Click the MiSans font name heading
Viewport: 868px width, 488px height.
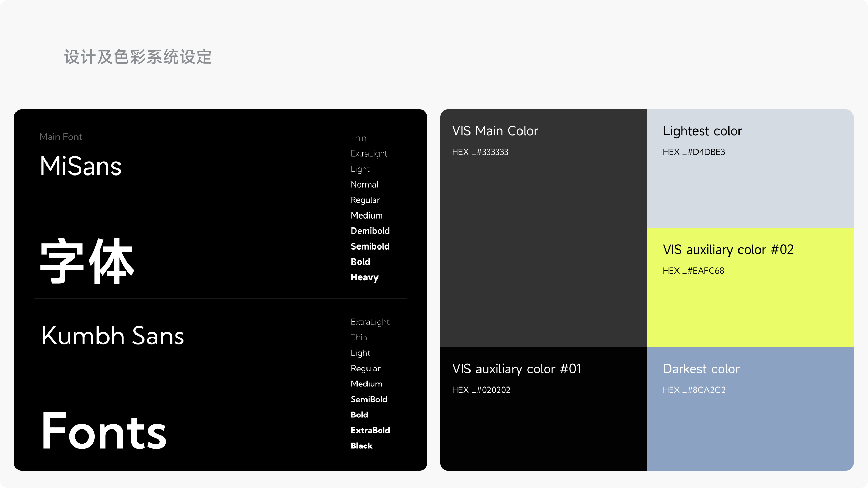click(81, 166)
